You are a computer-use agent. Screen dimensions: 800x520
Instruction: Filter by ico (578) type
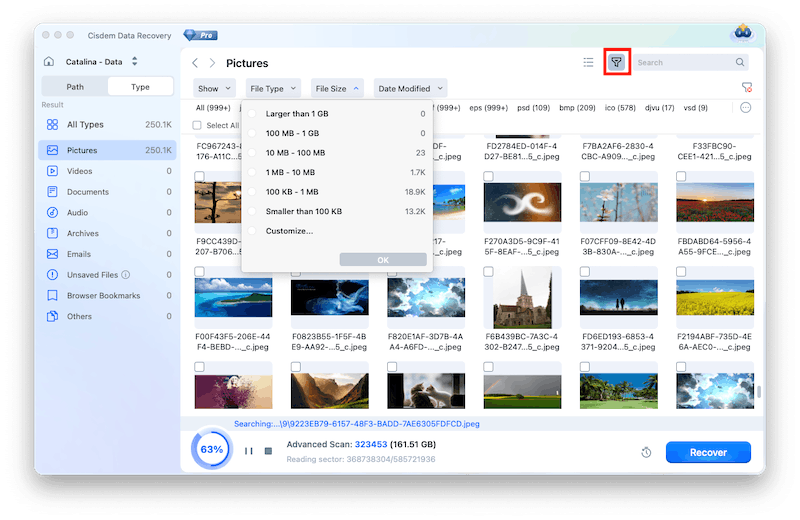tap(620, 108)
